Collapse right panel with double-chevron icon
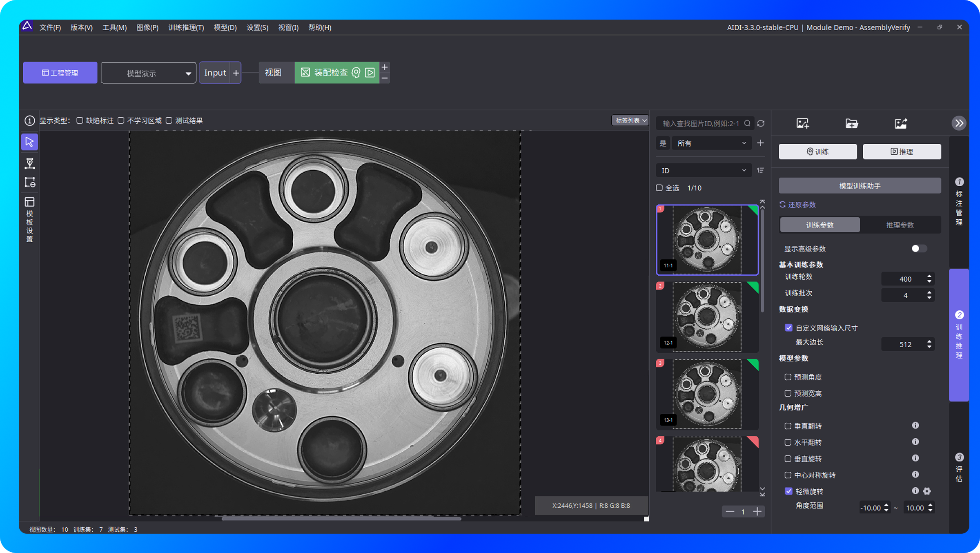The height and width of the screenshot is (553, 980). click(x=959, y=123)
